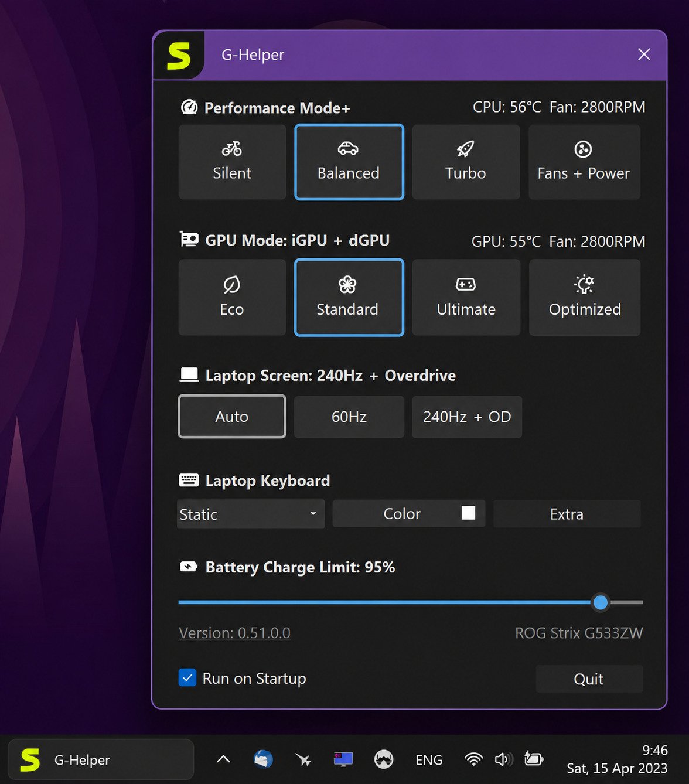This screenshot has height=784, width=689.
Task: Click the Laptop Screen icon
Action: click(189, 374)
